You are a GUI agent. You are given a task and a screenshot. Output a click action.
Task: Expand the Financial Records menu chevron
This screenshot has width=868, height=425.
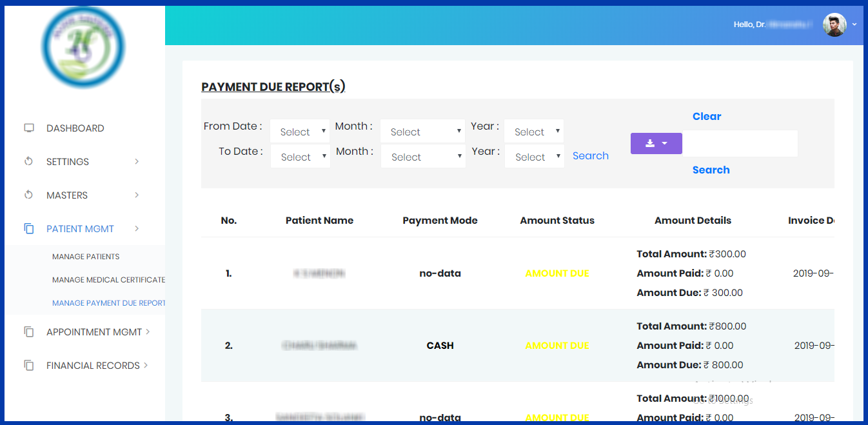(x=146, y=365)
